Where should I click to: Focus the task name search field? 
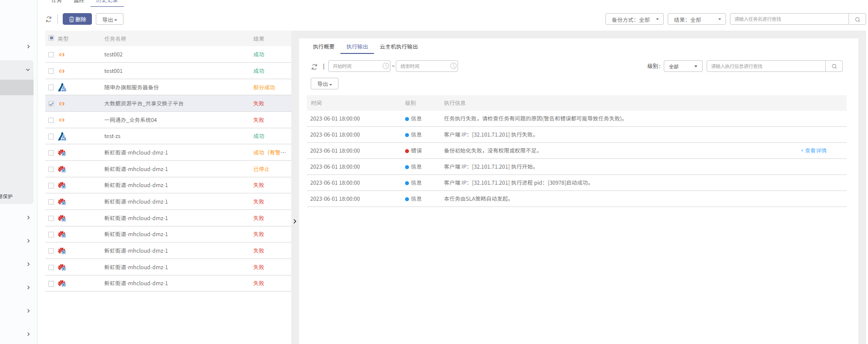pos(789,19)
